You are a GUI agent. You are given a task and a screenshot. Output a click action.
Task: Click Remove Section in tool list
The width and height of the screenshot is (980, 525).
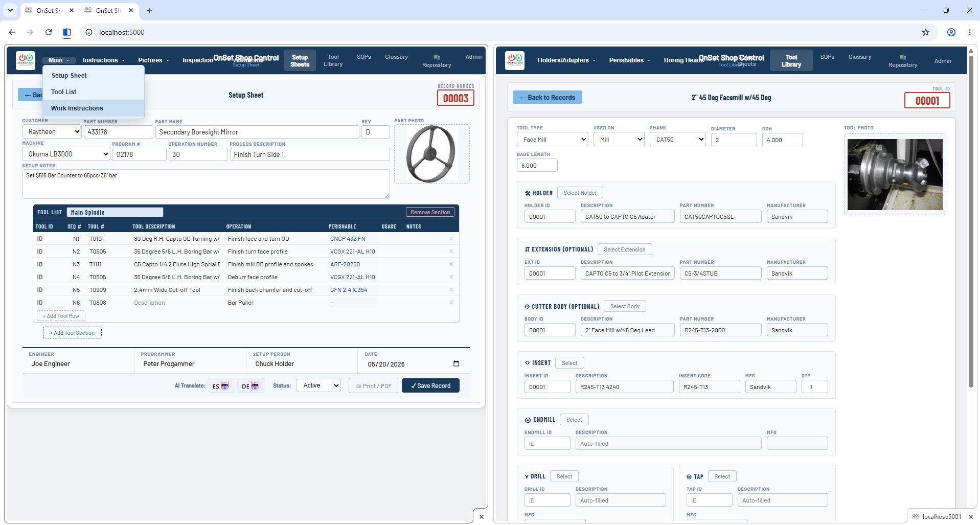click(430, 212)
